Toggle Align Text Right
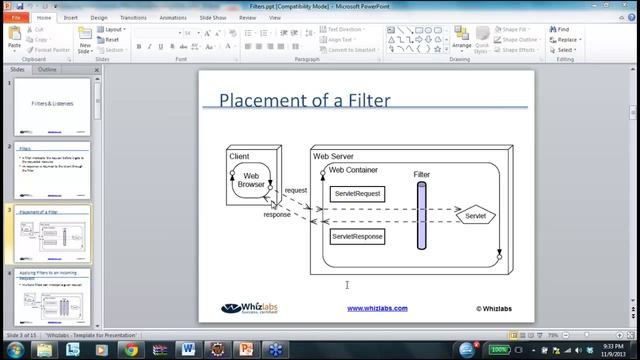 point(270,47)
